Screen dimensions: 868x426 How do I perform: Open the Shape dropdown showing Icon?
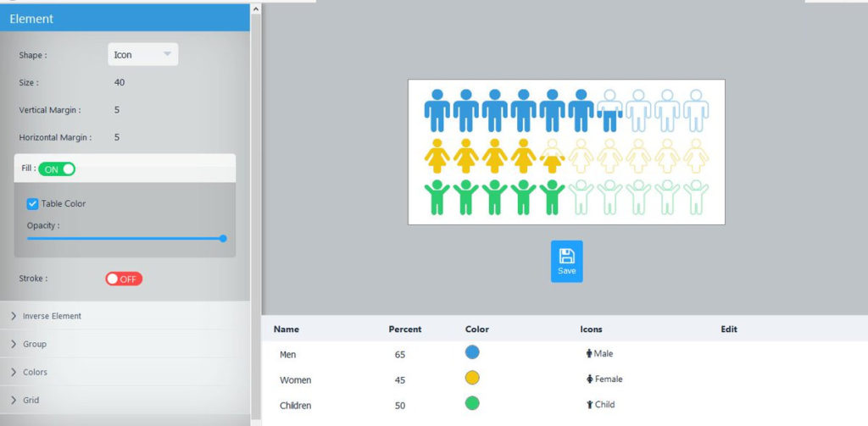coord(142,54)
